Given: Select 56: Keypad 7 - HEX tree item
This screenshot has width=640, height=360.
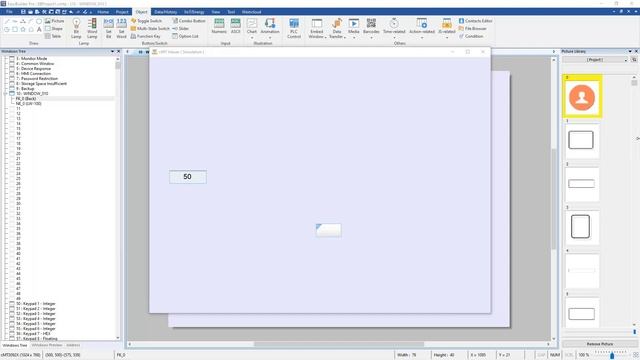Looking at the screenshot, I should [x=33, y=333].
